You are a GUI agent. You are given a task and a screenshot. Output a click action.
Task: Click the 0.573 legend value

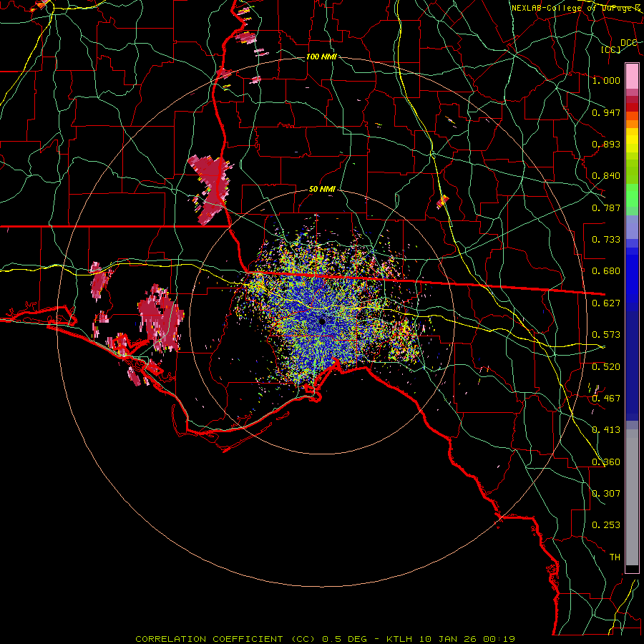coord(606,335)
